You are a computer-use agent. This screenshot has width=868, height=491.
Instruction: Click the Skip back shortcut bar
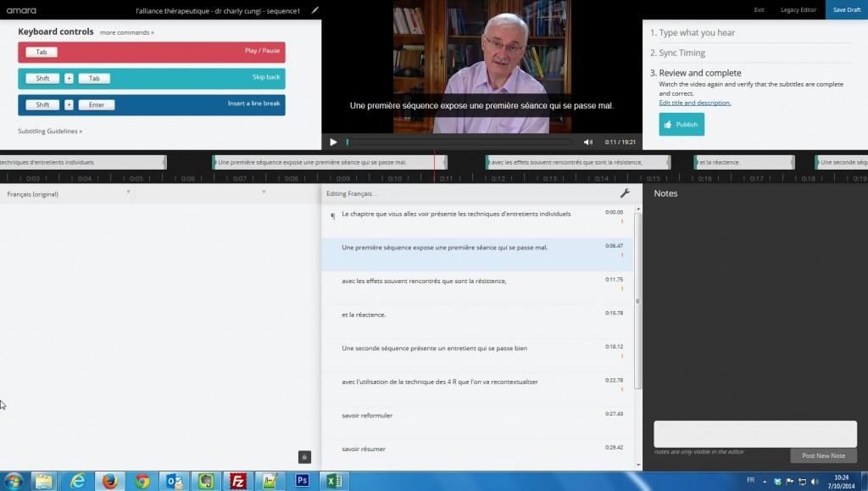[x=152, y=79]
